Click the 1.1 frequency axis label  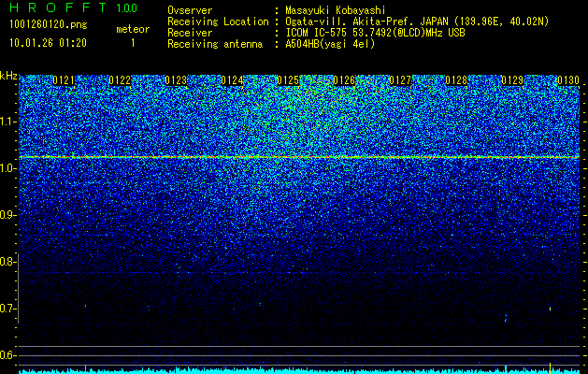coord(7,122)
